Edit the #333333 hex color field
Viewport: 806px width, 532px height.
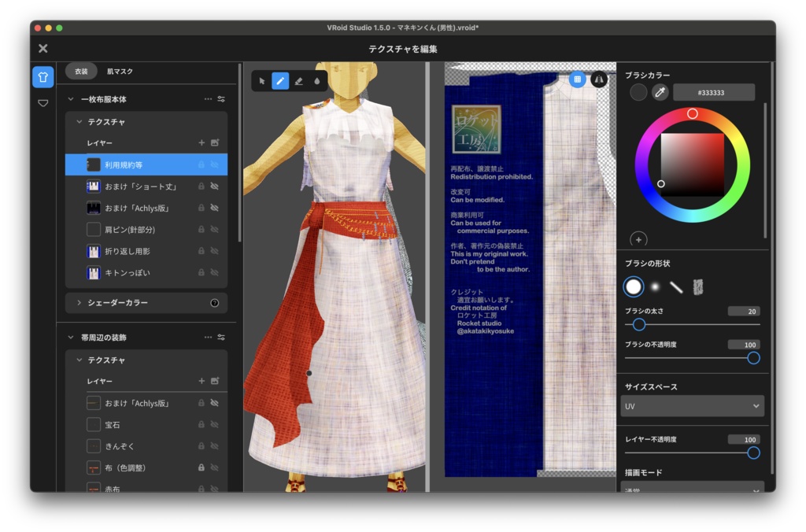tap(714, 93)
